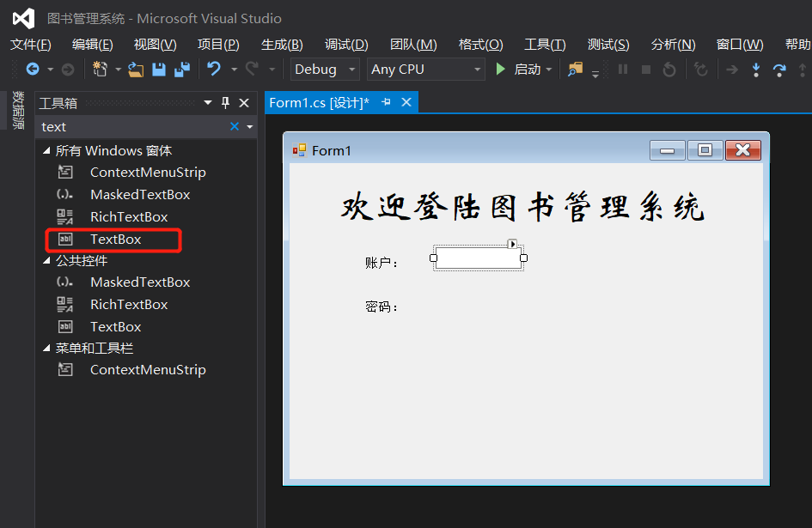Open the 调试(D) menu
Screen dimensions: 812x528
click(x=346, y=45)
